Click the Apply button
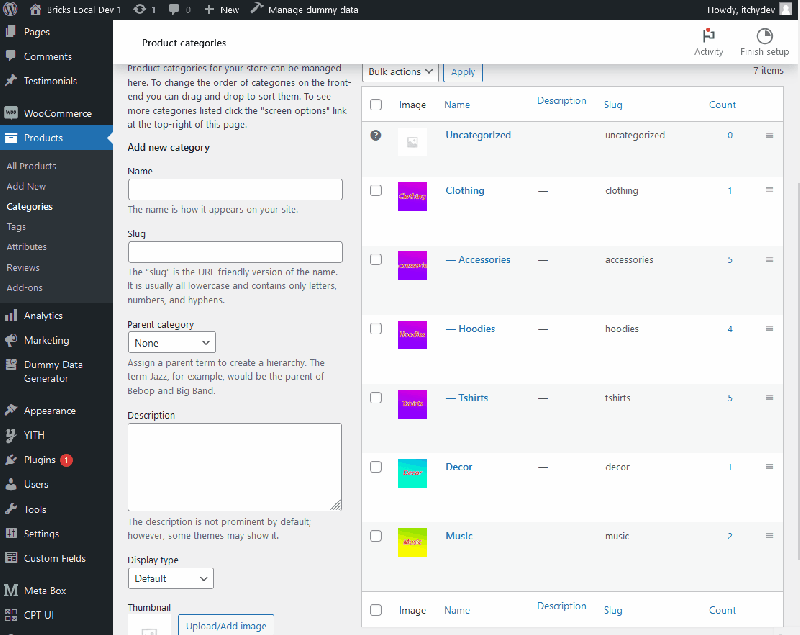The width and height of the screenshot is (800, 635). (462, 71)
